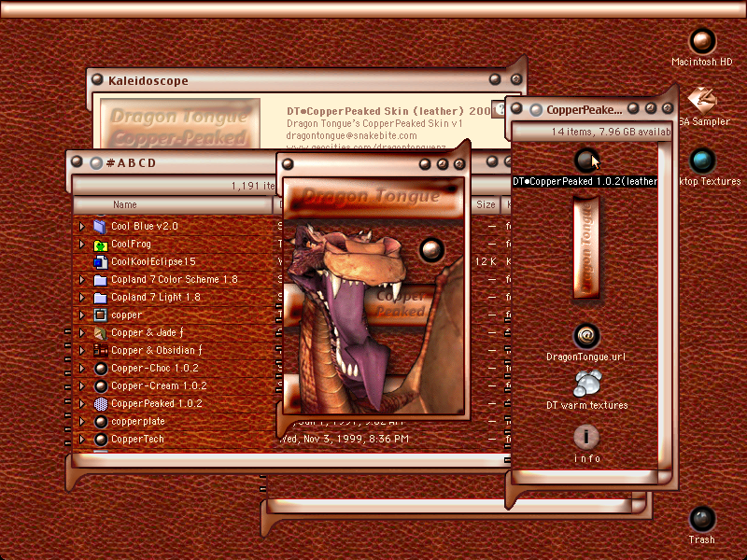Select the CopperPeaked 1.0.2 folder icon
The height and width of the screenshot is (560, 747).
100,404
